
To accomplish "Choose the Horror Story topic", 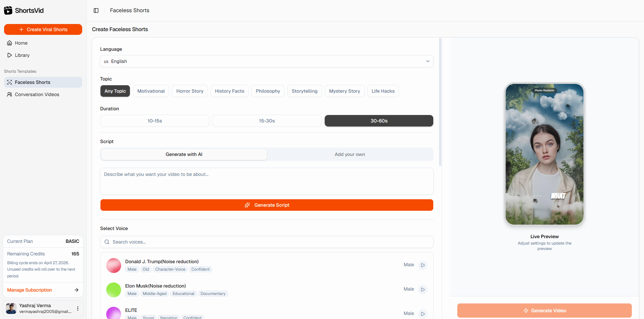I will click(x=190, y=91).
